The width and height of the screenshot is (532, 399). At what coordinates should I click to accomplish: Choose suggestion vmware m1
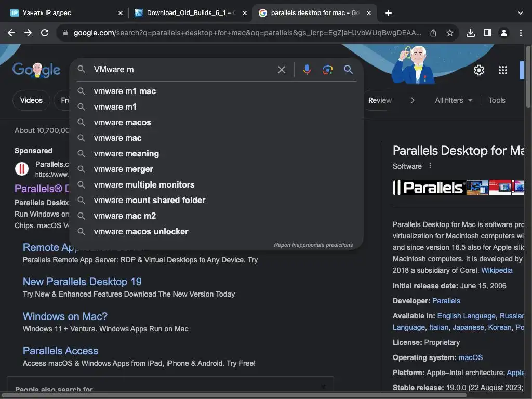tap(216, 107)
